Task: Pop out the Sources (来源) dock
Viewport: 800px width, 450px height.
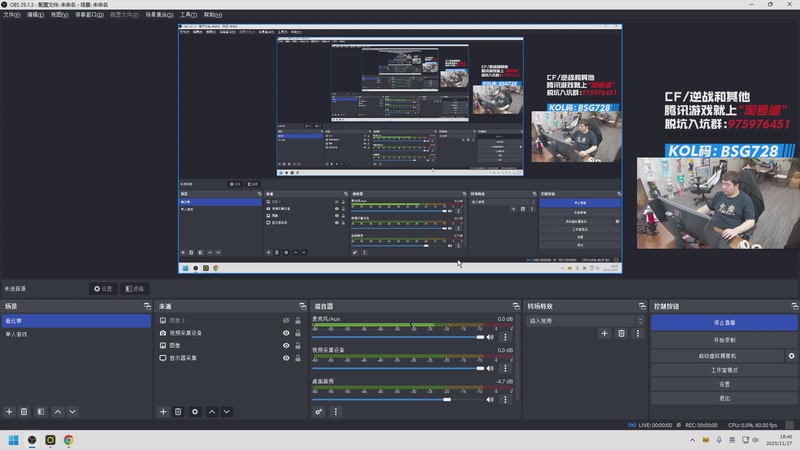Action: [x=303, y=306]
